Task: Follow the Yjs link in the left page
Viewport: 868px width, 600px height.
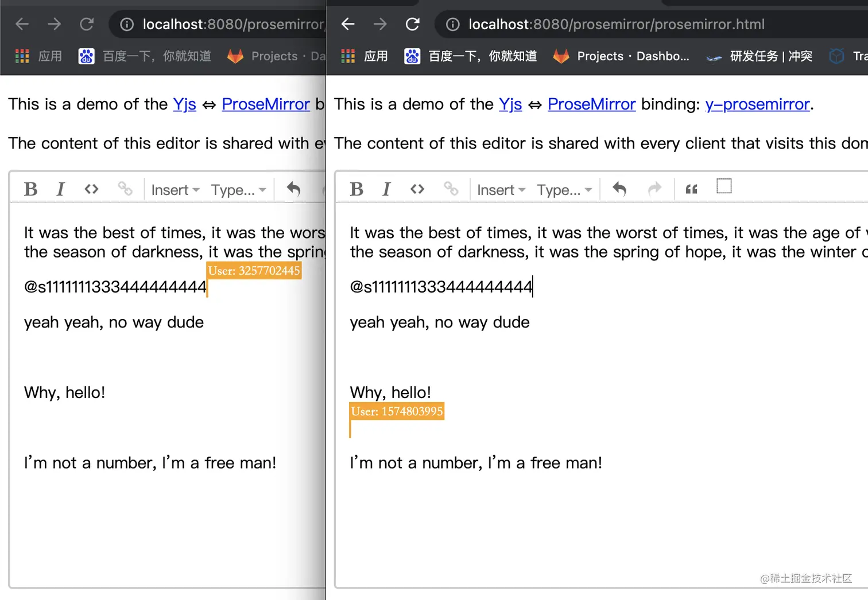Action: point(184,104)
